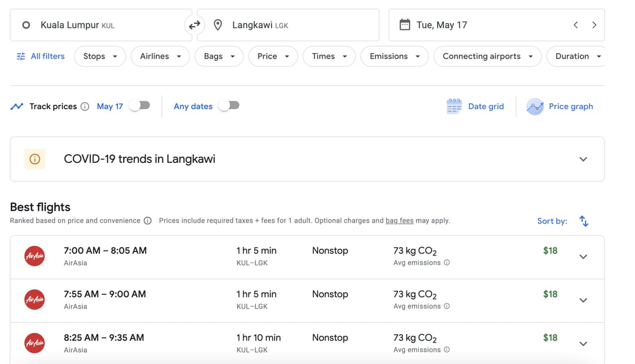Expand the 7:00 AM AirAsia flight details
This screenshot has width=635, height=364.
click(583, 257)
